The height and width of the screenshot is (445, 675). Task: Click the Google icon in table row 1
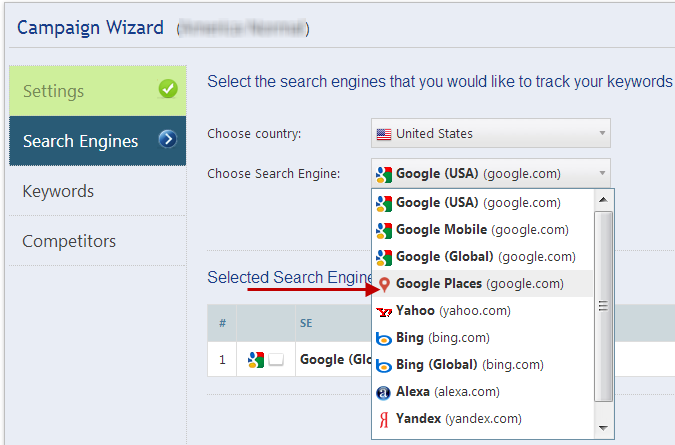[x=256, y=360]
